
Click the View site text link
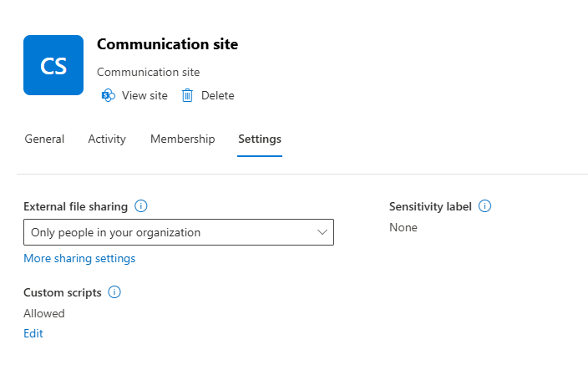144,95
